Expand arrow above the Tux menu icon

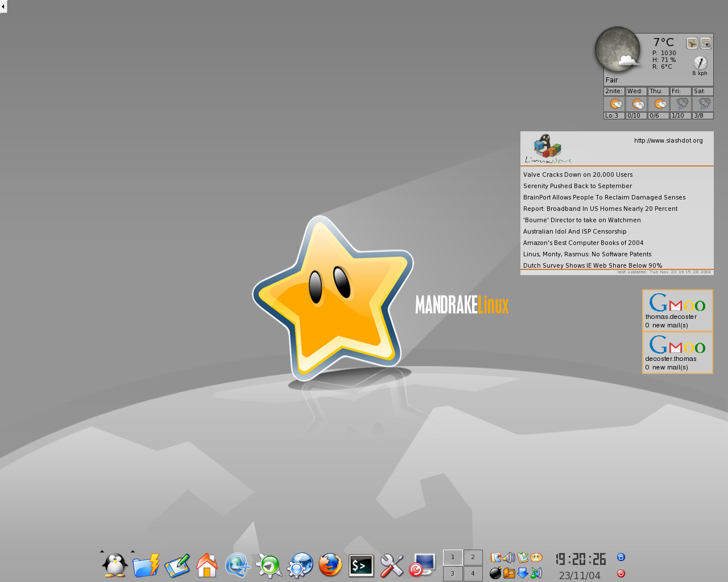click(102, 551)
